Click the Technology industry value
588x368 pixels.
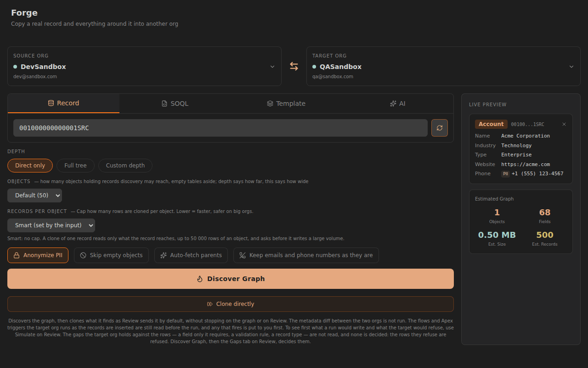pyautogui.click(x=516, y=145)
